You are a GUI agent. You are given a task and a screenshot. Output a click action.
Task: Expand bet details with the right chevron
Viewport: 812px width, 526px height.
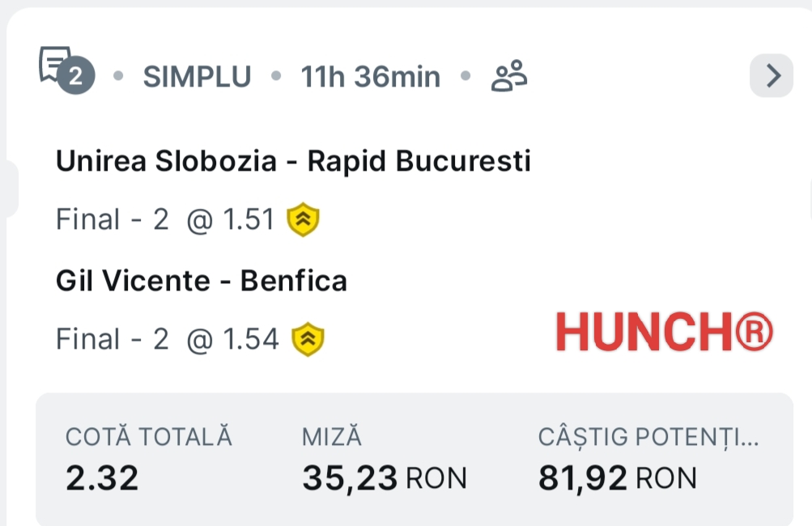[x=772, y=76]
